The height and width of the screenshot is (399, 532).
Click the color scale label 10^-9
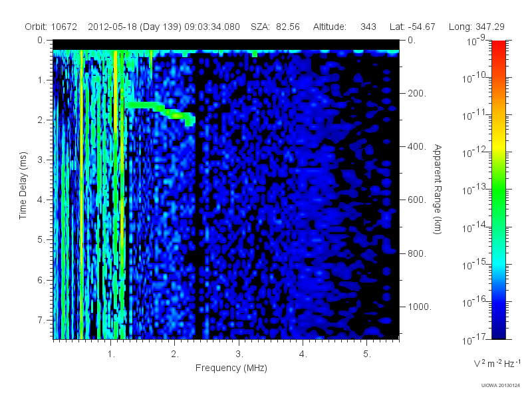click(x=475, y=41)
